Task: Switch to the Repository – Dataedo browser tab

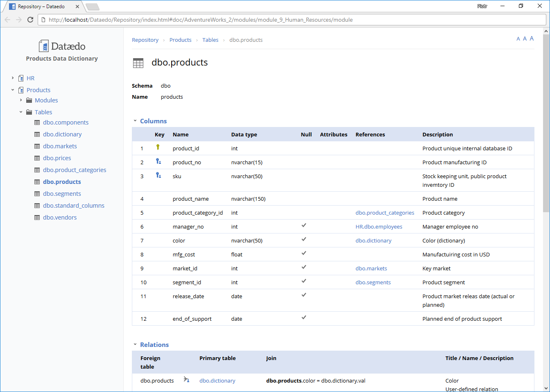Action: [41, 7]
